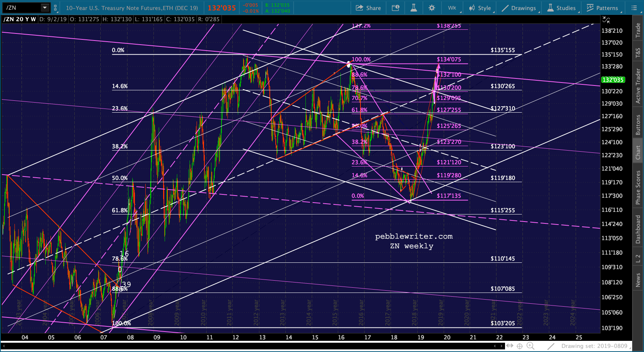Toggle the crosshair pan tool icon
The image size is (644, 352).
pos(520,346)
